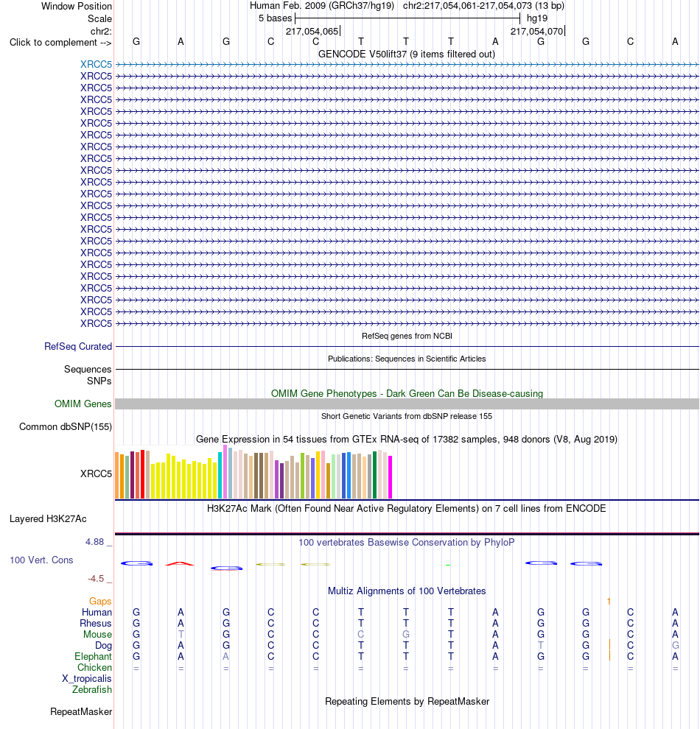Click the 'chr2:' base position label
Image resolution: width=700 pixels, height=729 pixels.
click(x=101, y=31)
